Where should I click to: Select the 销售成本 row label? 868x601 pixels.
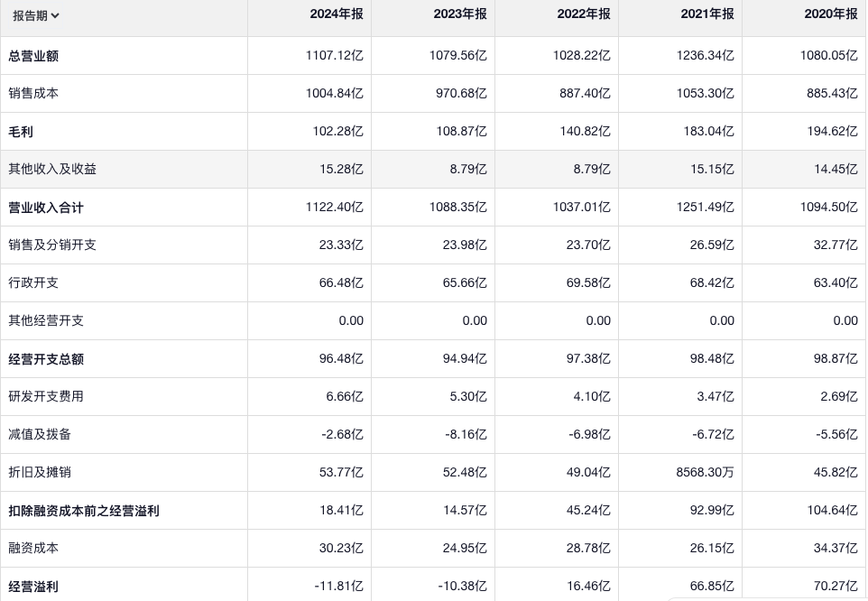33,94
